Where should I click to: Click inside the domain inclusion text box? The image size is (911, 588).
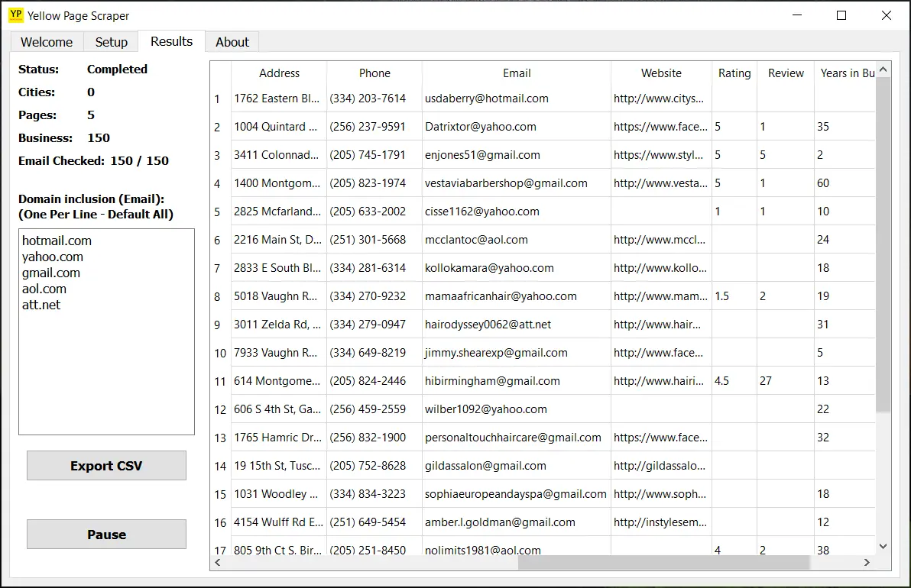pos(106,331)
